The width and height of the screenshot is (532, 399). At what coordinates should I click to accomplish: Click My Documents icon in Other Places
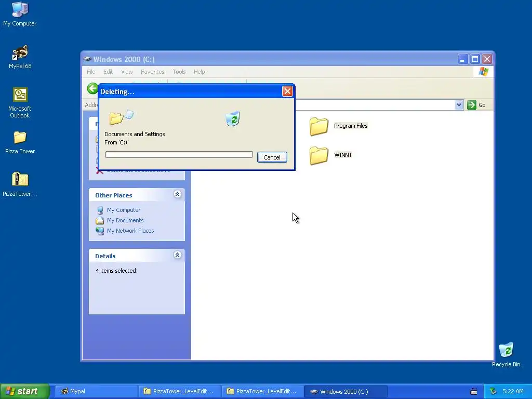[x=100, y=220]
